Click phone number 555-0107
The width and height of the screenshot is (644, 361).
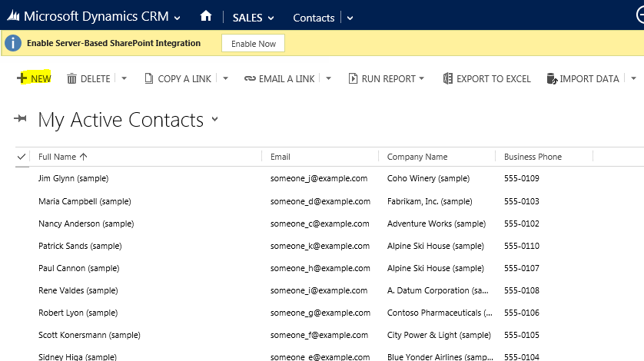click(522, 268)
